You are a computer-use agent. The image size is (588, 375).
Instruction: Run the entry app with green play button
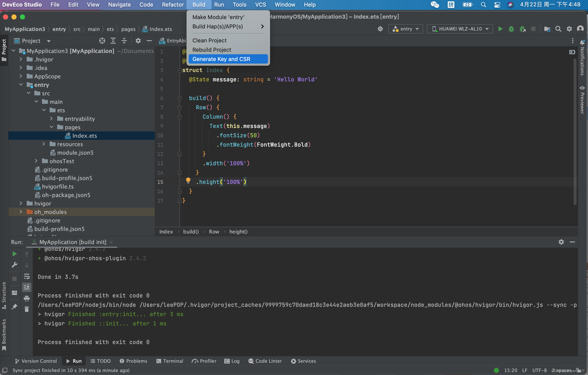point(500,29)
